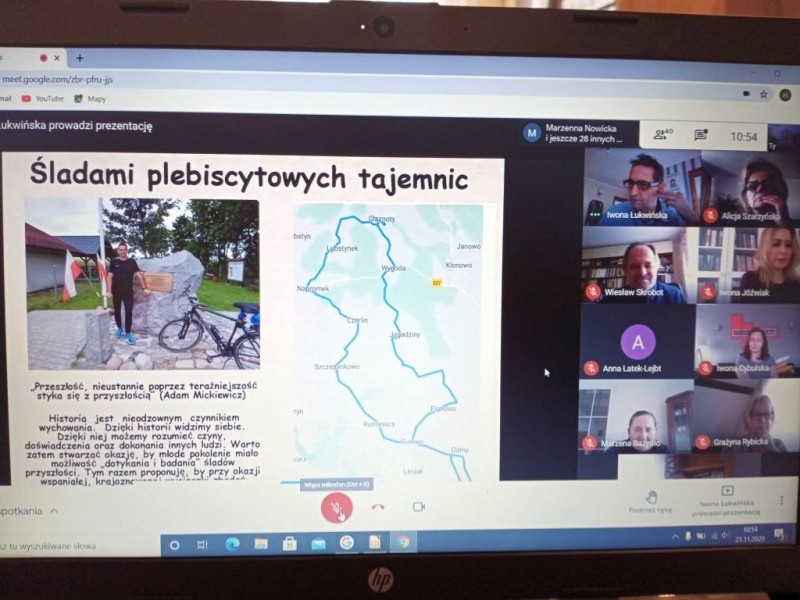Click the Windows taskbar search circle icon
Viewport: 800px width, 600px height.
[174, 545]
